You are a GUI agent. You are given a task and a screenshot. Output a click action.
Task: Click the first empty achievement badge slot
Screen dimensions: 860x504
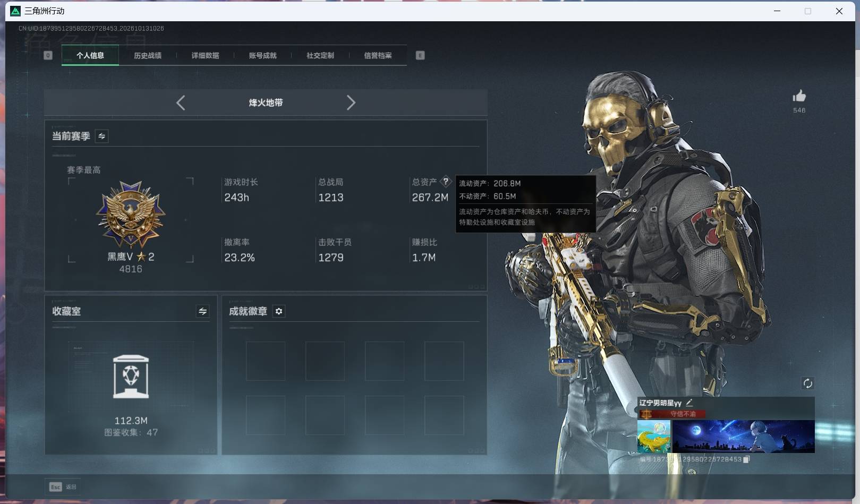[x=266, y=361]
